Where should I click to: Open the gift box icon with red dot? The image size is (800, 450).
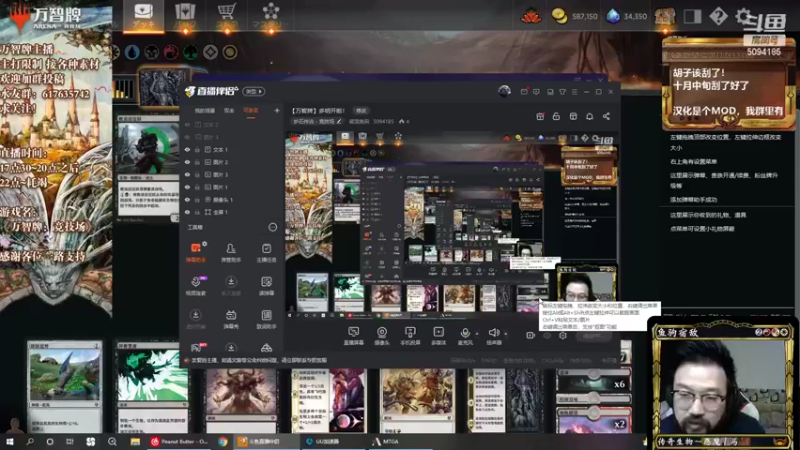click(540, 116)
